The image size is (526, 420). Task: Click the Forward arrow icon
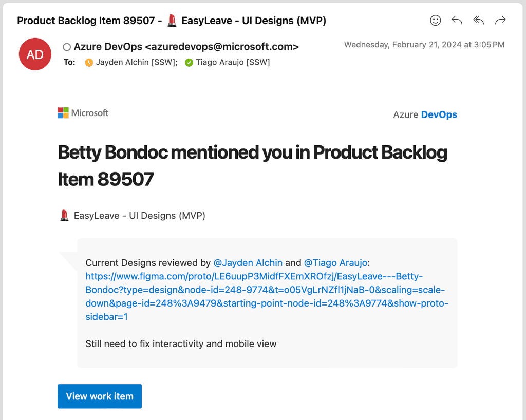[x=500, y=21]
